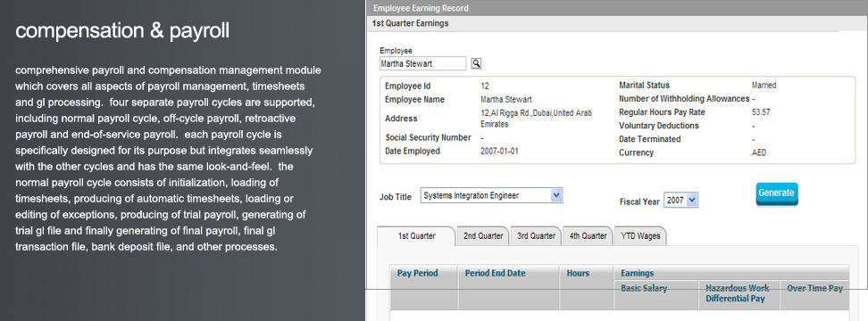Image resolution: width=868 pixels, height=321 pixels.
Task: Open the 2nd Quarter tab
Action: [483, 236]
